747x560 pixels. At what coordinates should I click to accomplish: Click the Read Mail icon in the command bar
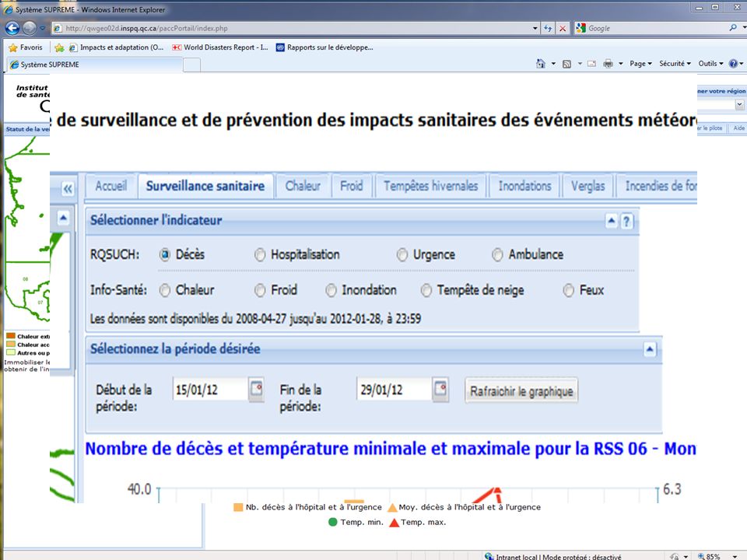(x=591, y=63)
